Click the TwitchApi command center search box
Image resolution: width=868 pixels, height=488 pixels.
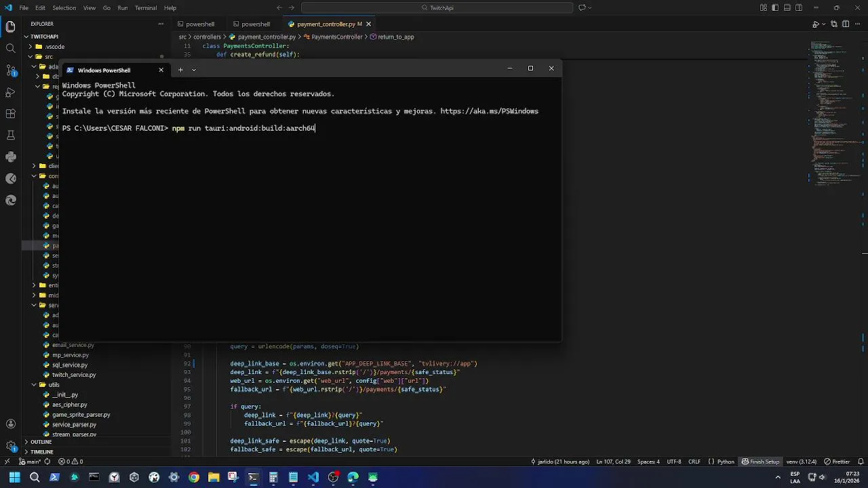(437, 8)
